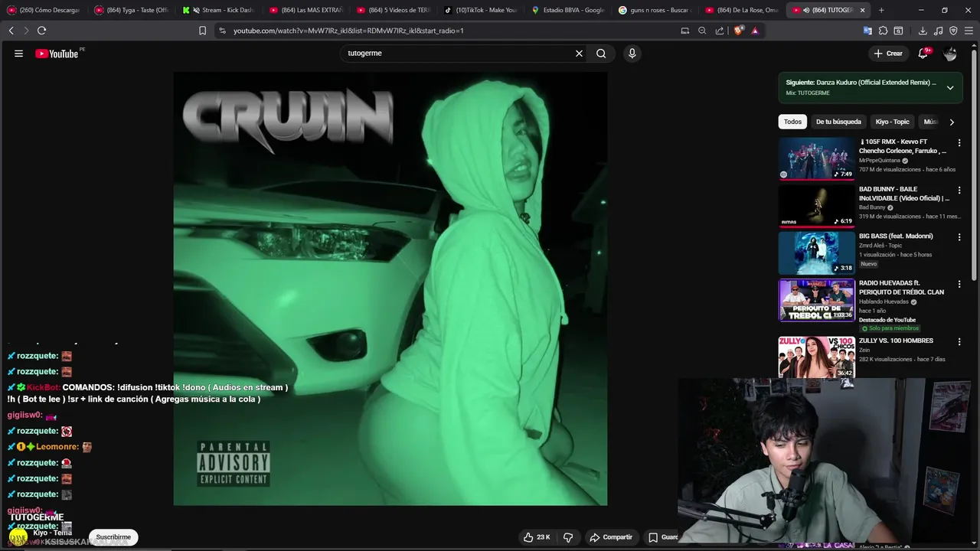
Task: Open Brave Shields lion icon
Action: pyautogui.click(x=738, y=31)
